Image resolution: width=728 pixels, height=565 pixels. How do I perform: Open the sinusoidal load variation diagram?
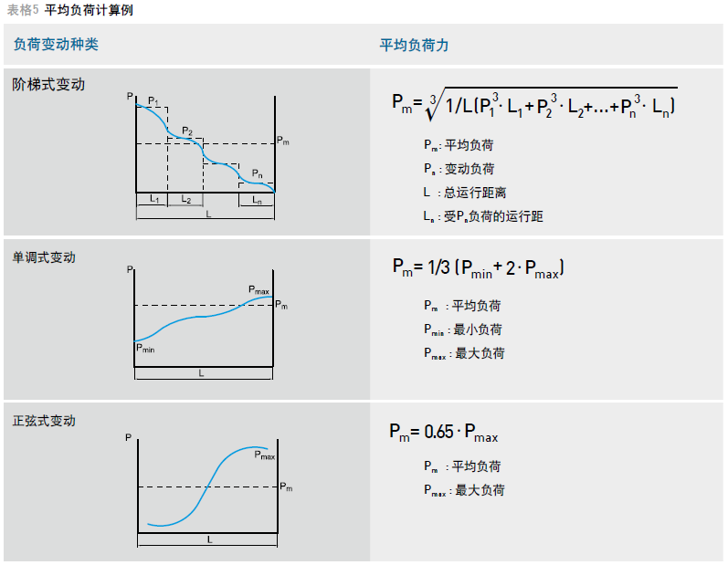tap(208, 487)
